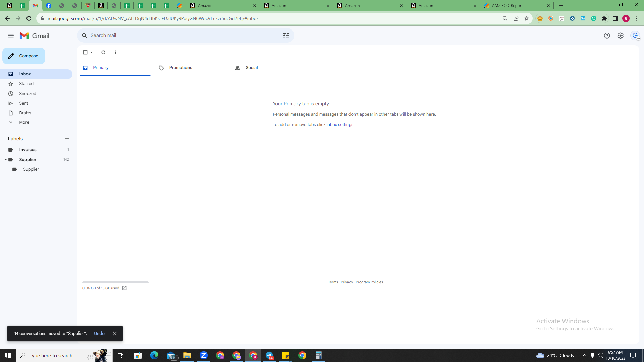The width and height of the screenshot is (644, 362).
Task: Open the Starred folder
Action: tap(36, 84)
